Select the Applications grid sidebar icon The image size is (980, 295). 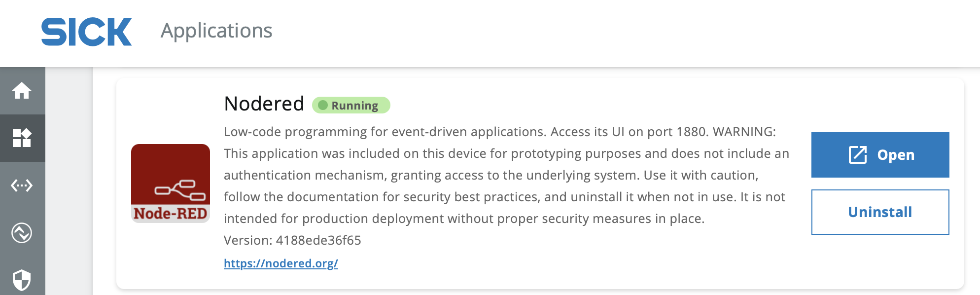[x=22, y=138]
